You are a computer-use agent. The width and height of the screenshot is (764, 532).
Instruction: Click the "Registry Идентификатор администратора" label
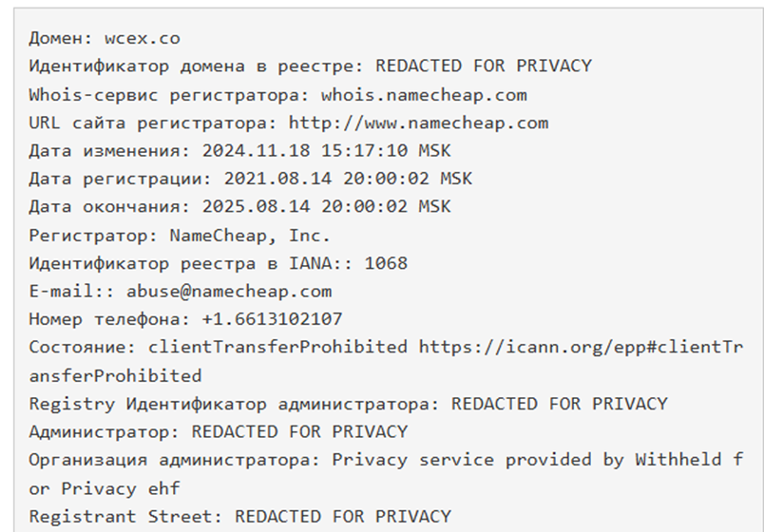pyautogui.click(x=234, y=404)
